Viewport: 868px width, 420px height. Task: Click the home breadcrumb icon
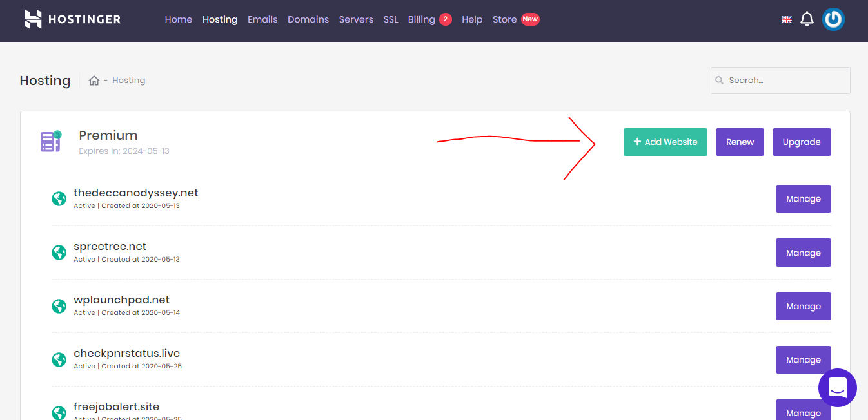[94, 81]
